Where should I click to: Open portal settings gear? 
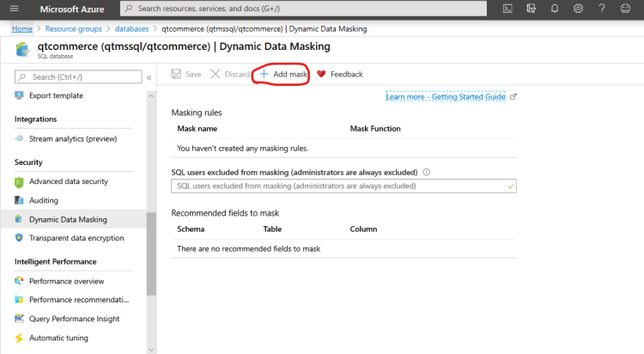tap(578, 9)
